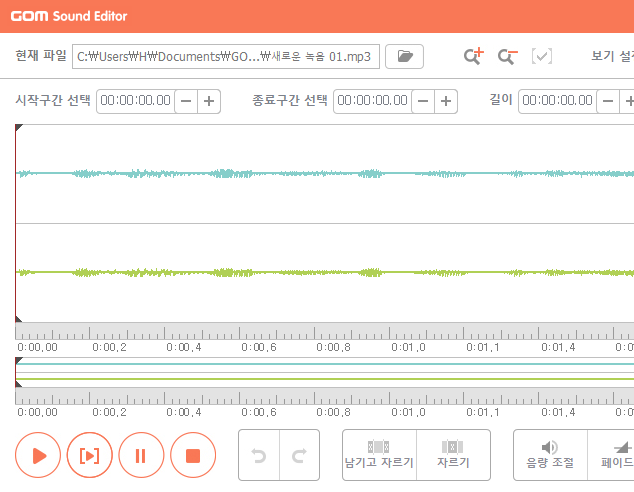Image resolution: width=634 pixels, height=492 pixels.
Task: Click the GOM Sound Editor title logo
Action: (x=69, y=16)
